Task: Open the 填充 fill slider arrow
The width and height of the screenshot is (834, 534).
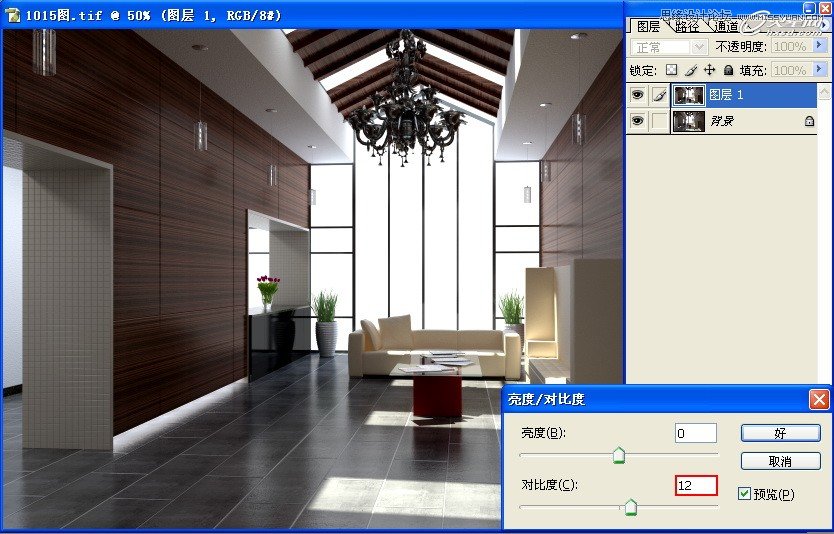Action: tap(820, 70)
